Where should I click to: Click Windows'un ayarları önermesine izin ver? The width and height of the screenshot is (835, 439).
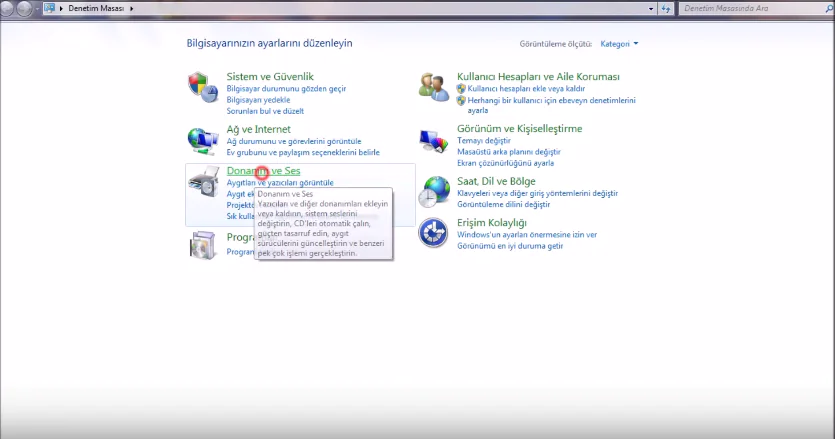(527, 234)
